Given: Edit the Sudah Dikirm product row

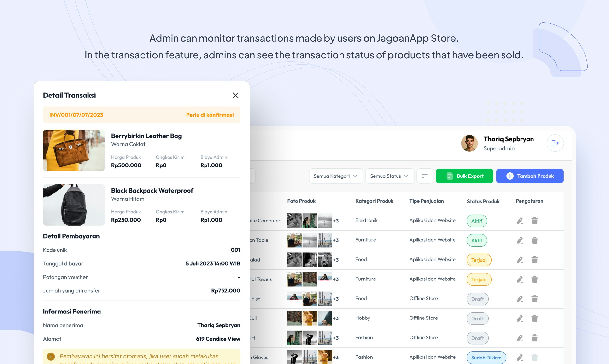Looking at the screenshot, I should pyautogui.click(x=520, y=357).
